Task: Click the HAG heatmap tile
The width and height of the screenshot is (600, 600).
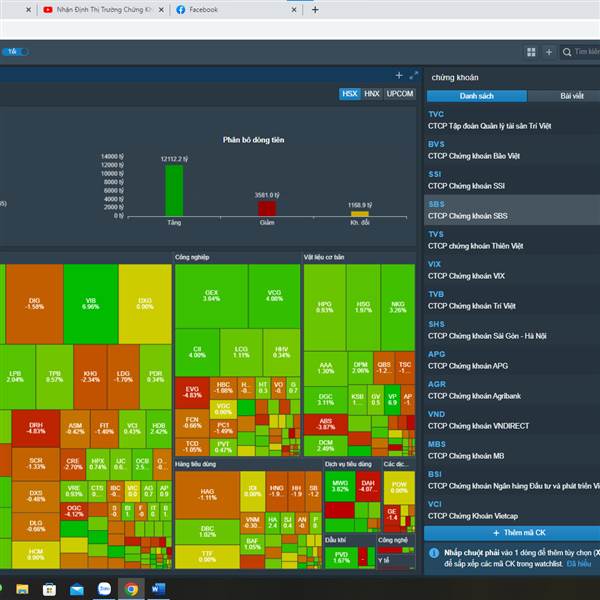Action: tap(207, 495)
